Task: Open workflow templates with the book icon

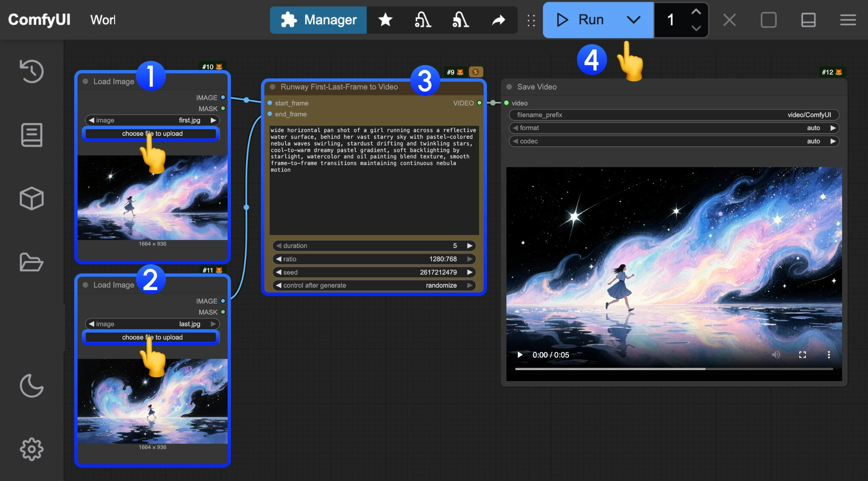Action: tap(32, 135)
